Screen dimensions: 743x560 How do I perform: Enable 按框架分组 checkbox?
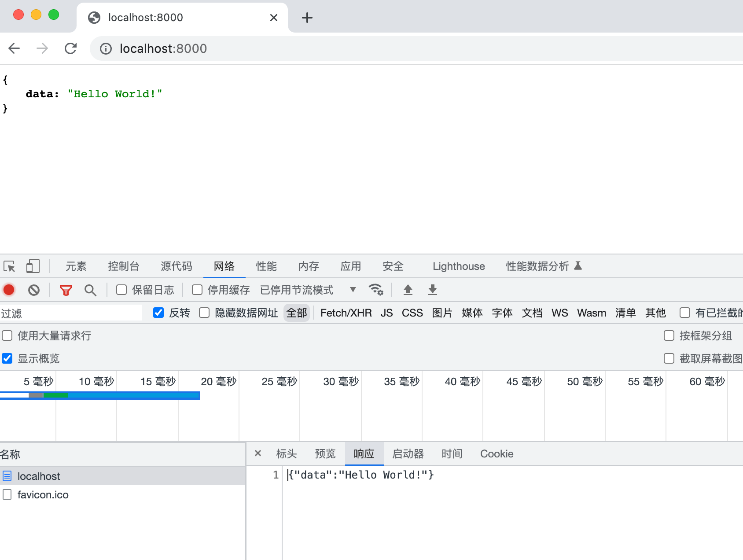coord(669,335)
